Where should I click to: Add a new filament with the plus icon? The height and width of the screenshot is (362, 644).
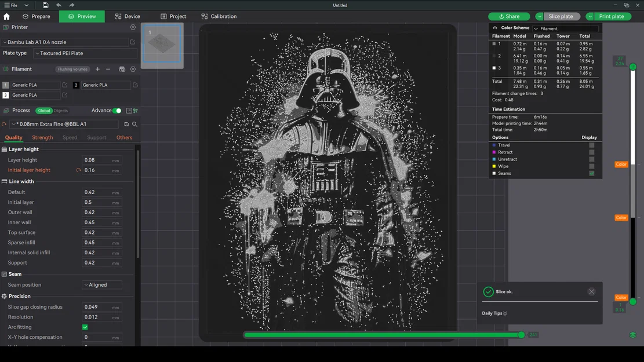[x=97, y=69]
